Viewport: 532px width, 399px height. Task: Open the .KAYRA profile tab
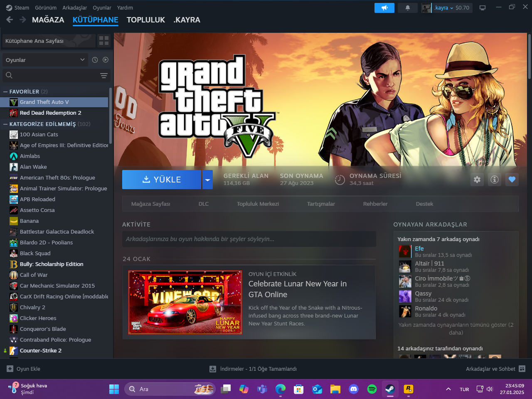pyautogui.click(x=187, y=20)
